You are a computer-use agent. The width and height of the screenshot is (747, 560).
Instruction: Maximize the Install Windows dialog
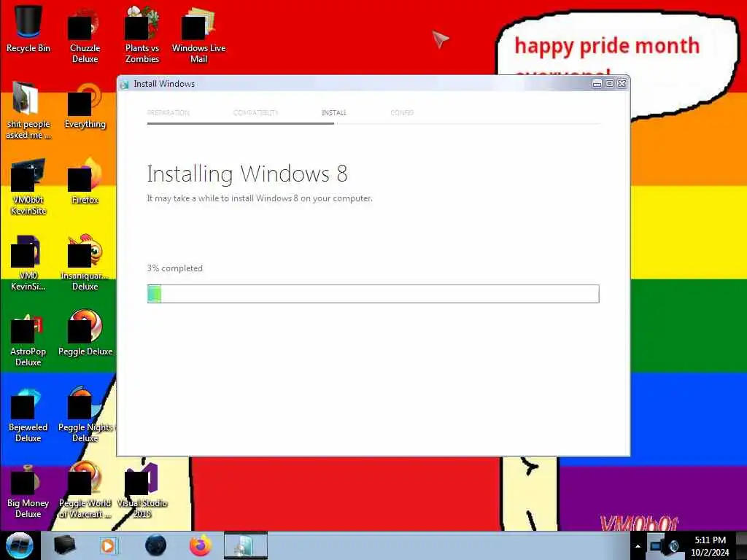pos(609,84)
